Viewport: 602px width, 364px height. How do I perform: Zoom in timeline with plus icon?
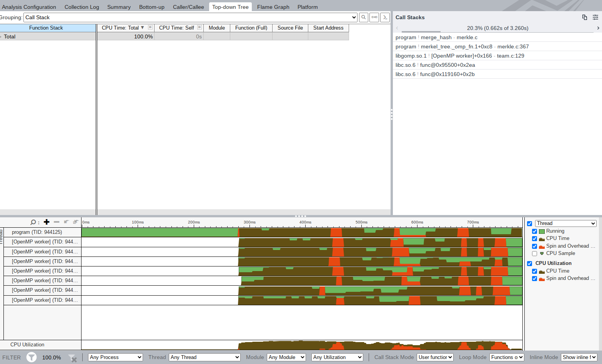pos(47,222)
